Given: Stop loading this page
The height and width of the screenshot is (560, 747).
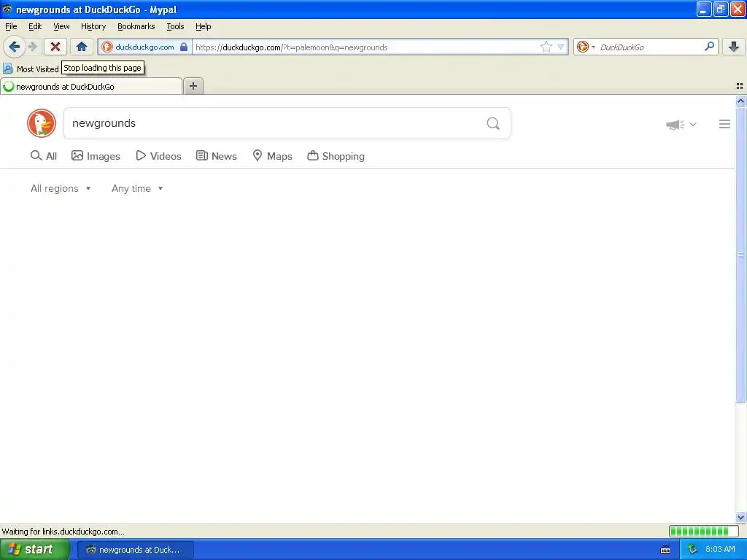Looking at the screenshot, I should [x=55, y=47].
